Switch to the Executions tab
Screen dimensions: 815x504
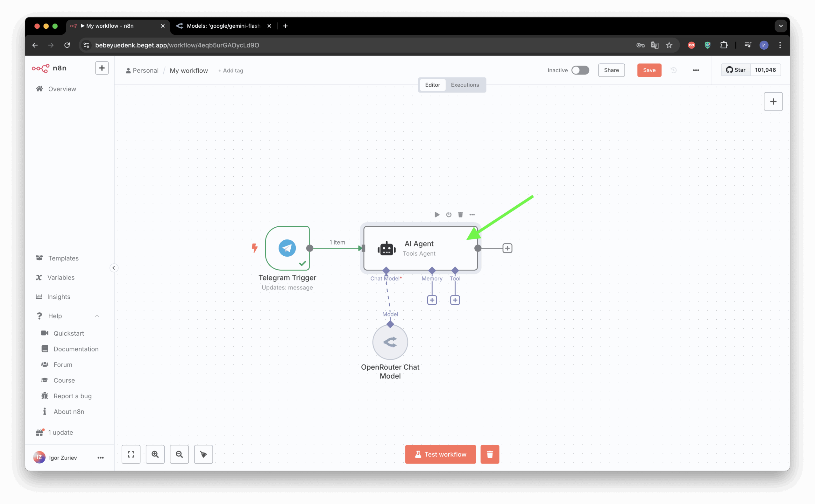pyautogui.click(x=465, y=85)
